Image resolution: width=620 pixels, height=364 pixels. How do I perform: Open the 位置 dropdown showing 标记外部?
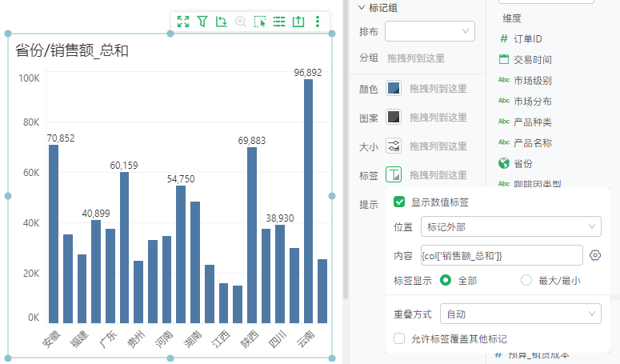point(511,226)
